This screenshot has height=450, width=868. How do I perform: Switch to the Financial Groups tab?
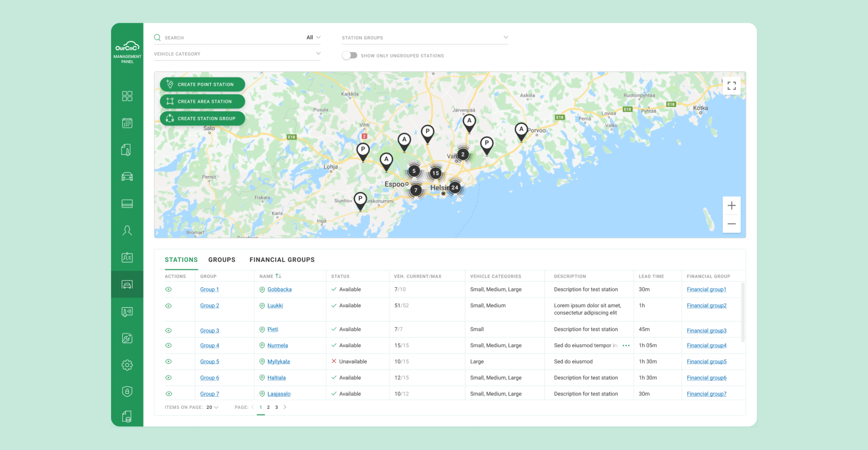click(x=282, y=260)
